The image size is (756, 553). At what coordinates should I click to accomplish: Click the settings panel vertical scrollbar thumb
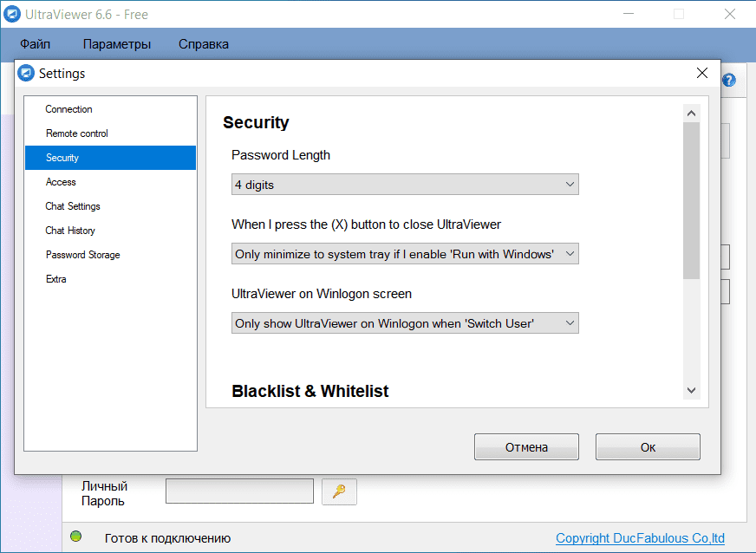[691, 199]
